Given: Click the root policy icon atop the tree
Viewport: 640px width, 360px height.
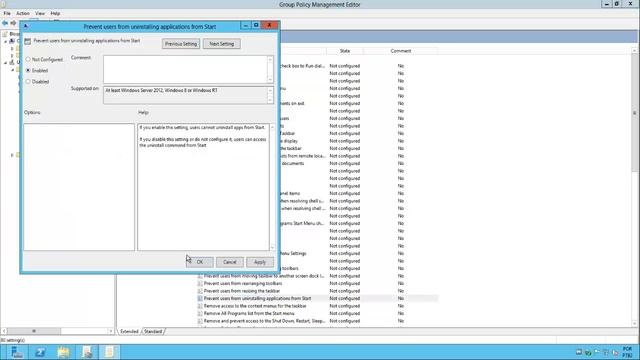Looking at the screenshot, I should coord(5,34).
